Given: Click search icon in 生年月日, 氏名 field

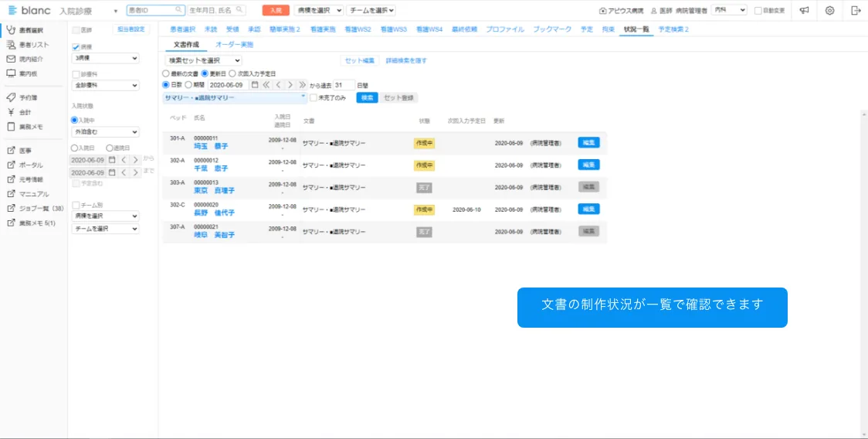Looking at the screenshot, I should pos(239,10).
